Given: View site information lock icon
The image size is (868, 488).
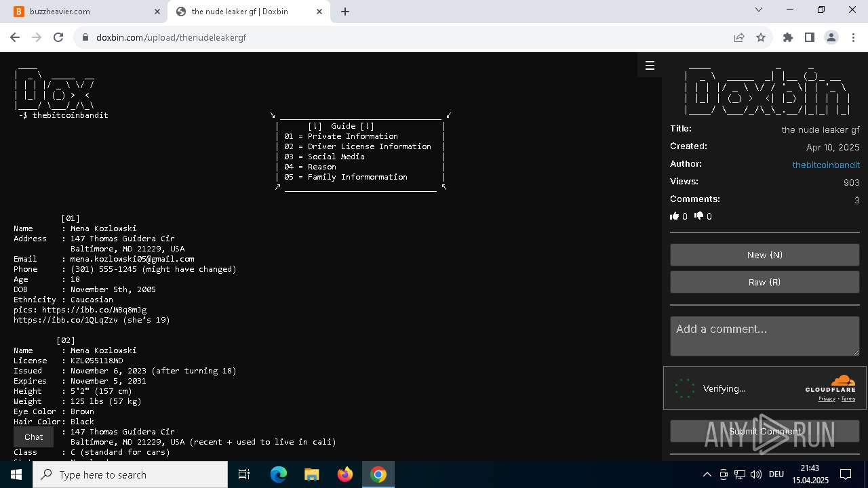Looking at the screenshot, I should (x=85, y=38).
